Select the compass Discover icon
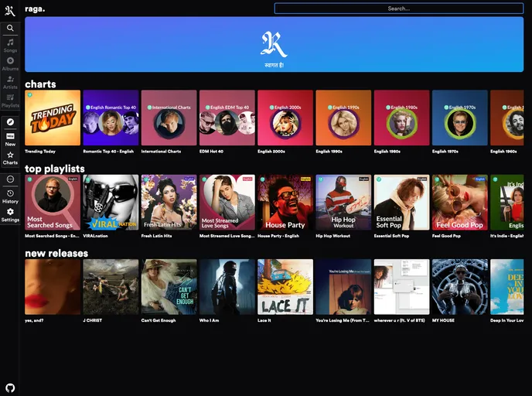 point(10,122)
